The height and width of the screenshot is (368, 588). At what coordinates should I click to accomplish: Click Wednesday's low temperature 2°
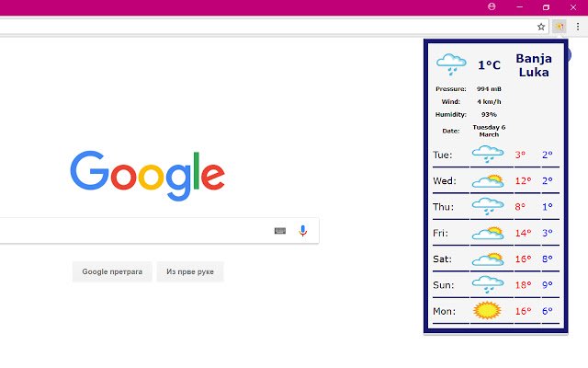tap(548, 181)
